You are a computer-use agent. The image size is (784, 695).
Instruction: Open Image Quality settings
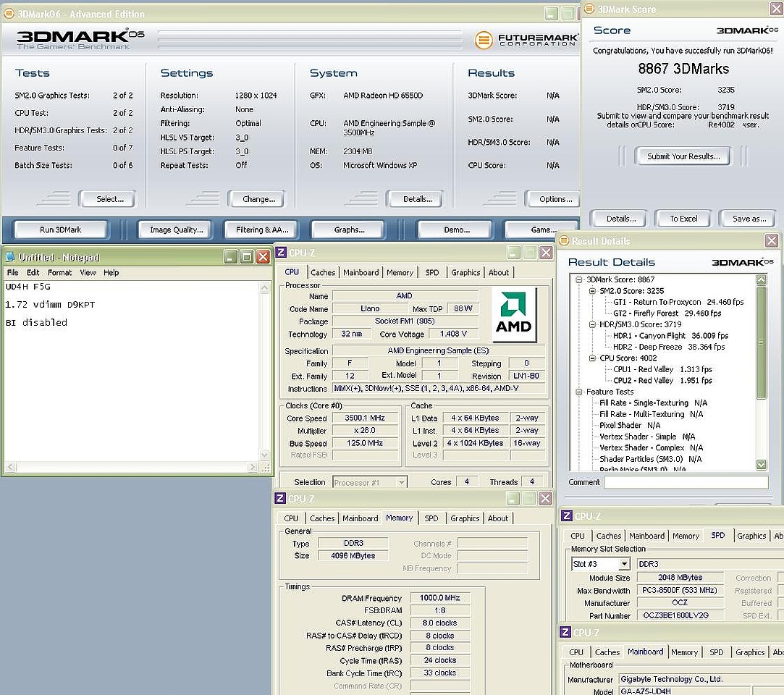[x=177, y=230]
